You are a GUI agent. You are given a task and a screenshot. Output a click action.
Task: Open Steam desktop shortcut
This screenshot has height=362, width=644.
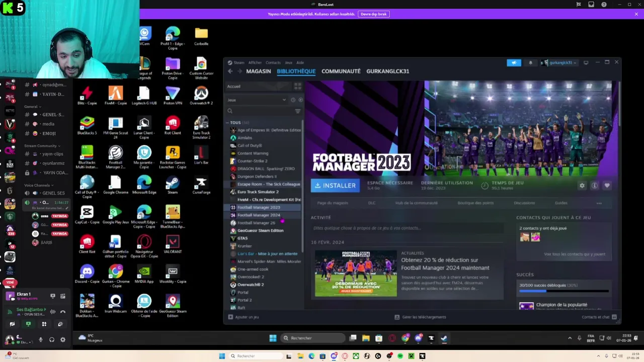173,185
